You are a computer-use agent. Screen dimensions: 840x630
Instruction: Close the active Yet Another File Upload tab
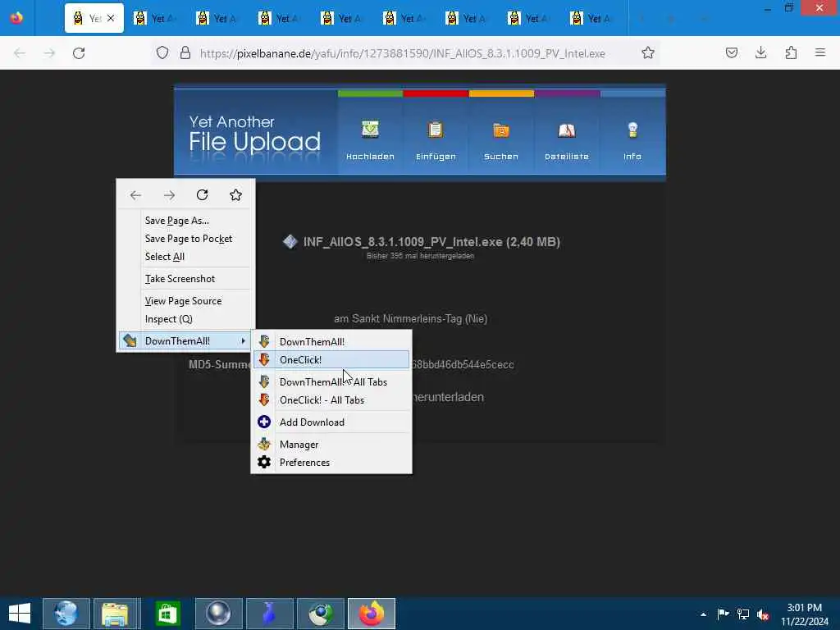[111, 18]
